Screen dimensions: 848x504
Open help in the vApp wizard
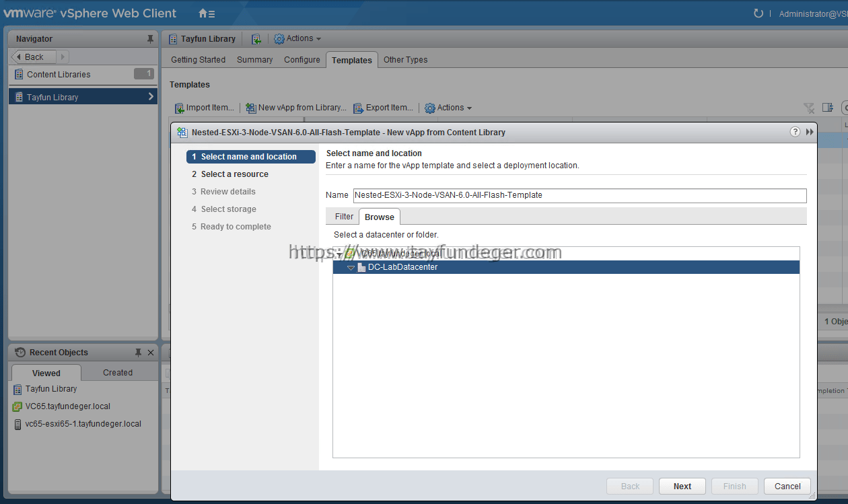coord(796,132)
